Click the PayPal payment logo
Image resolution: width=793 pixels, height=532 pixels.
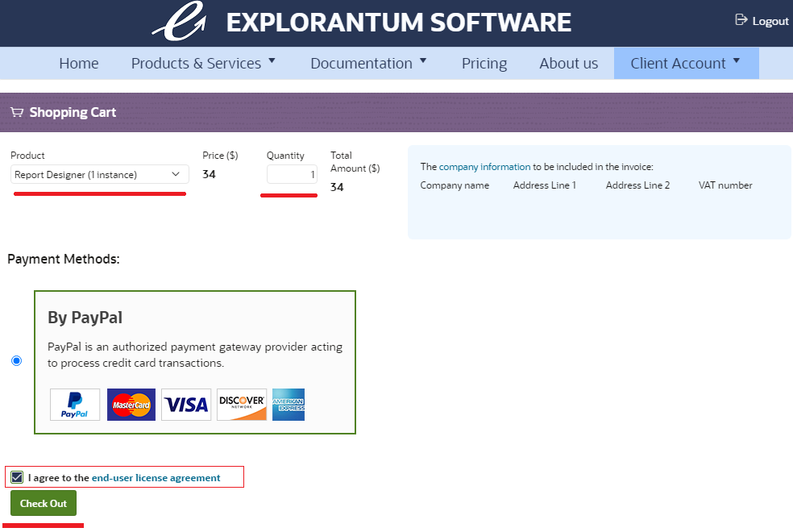click(75, 405)
